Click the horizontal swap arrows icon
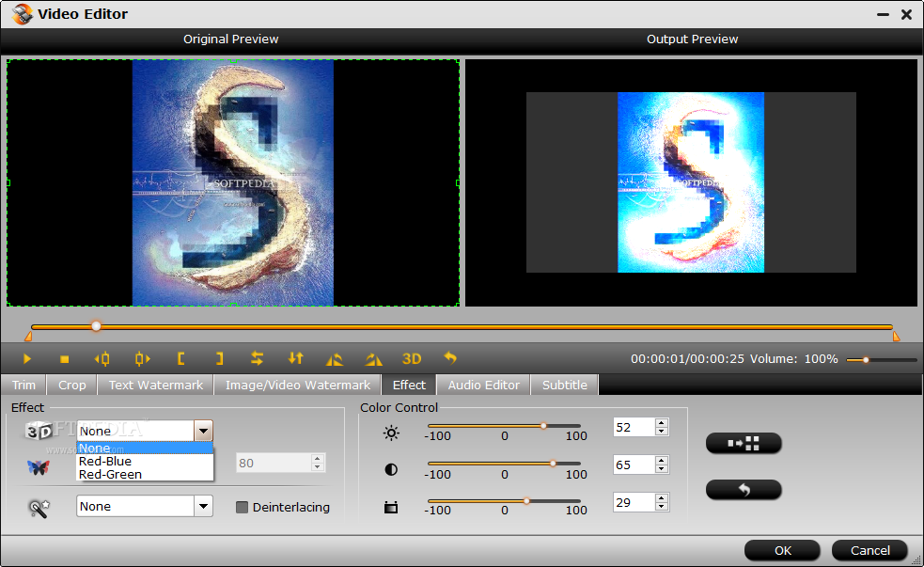The image size is (924, 567). coord(257,358)
